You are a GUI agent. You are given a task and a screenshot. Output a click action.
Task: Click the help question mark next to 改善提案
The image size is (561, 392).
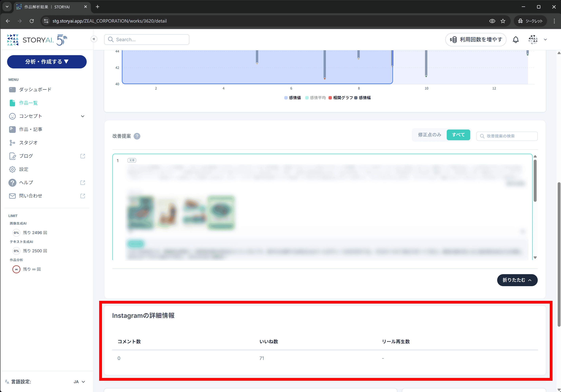tap(137, 136)
